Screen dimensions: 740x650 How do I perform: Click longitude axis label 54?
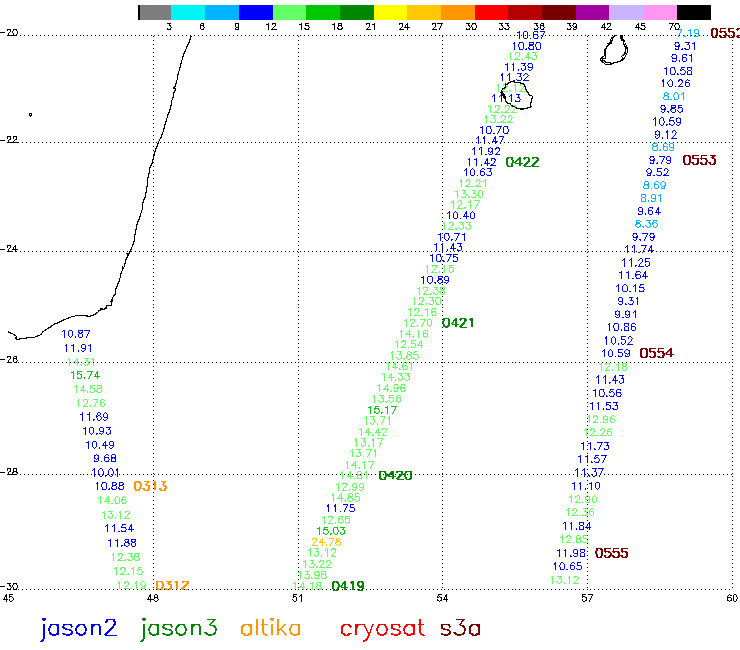point(442,599)
